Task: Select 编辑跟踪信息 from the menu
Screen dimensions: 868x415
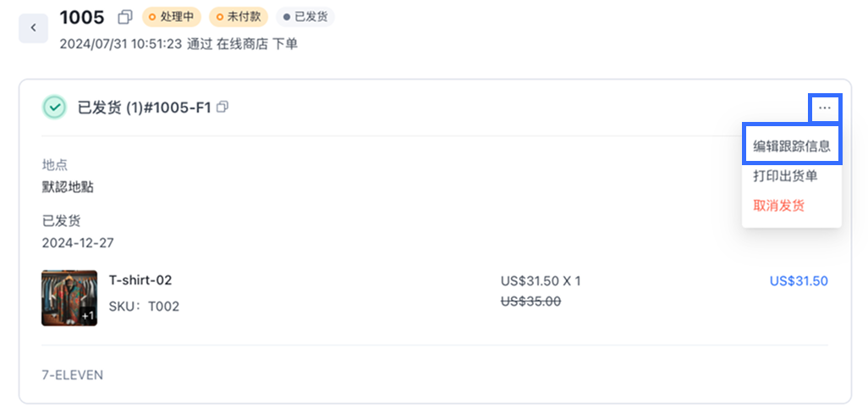Action: coord(791,147)
